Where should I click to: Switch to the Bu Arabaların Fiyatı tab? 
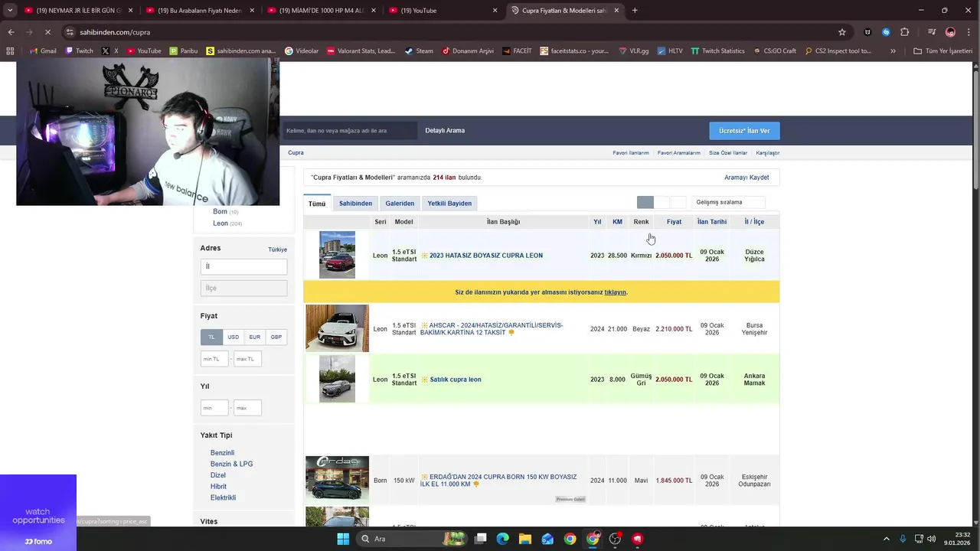(199, 10)
